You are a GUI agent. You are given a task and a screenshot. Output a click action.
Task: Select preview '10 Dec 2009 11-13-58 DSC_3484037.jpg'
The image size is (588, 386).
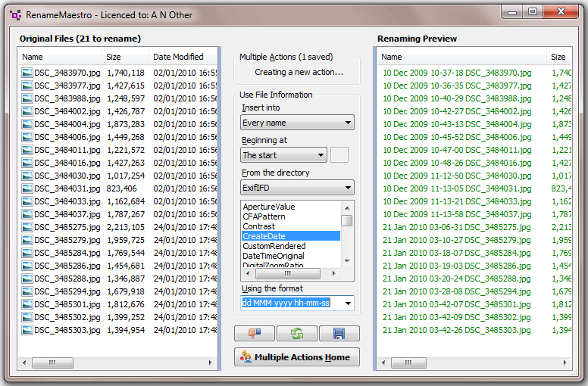457,214
